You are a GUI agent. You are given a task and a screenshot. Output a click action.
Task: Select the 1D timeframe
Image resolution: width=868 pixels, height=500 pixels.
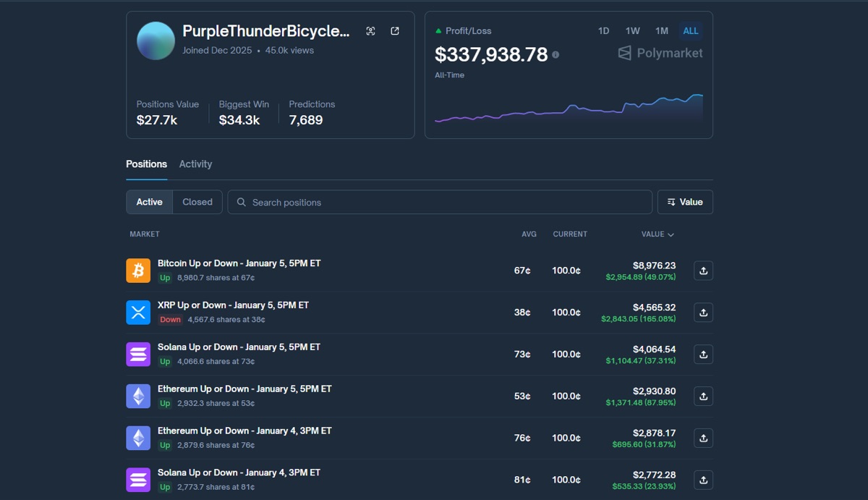coord(603,30)
